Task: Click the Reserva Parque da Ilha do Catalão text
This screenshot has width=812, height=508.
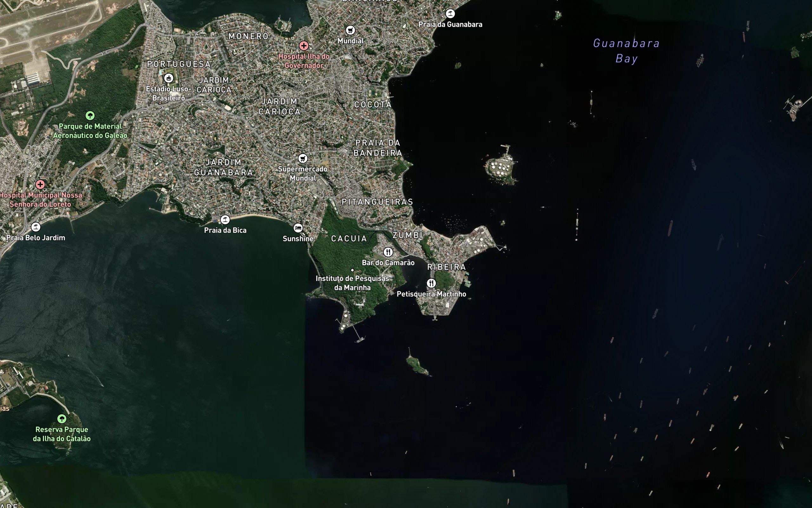Action: coord(62,434)
